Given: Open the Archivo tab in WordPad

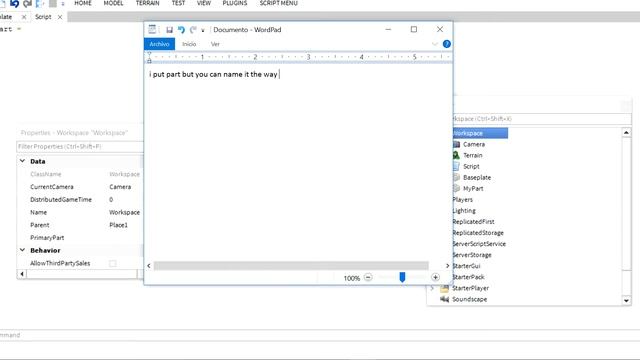Looking at the screenshot, I should tap(159, 44).
